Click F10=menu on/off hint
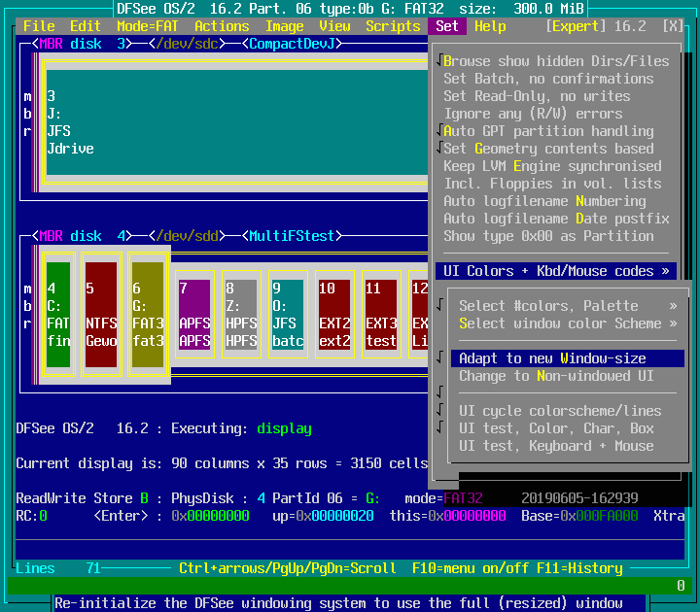 click(471, 568)
